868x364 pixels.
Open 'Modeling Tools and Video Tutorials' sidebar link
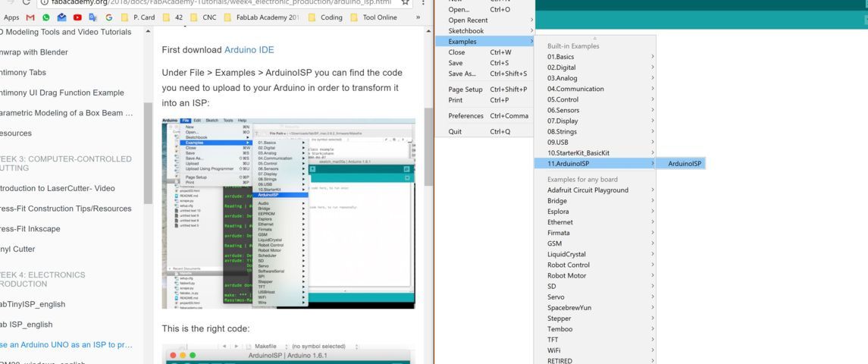[x=66, y=32]
